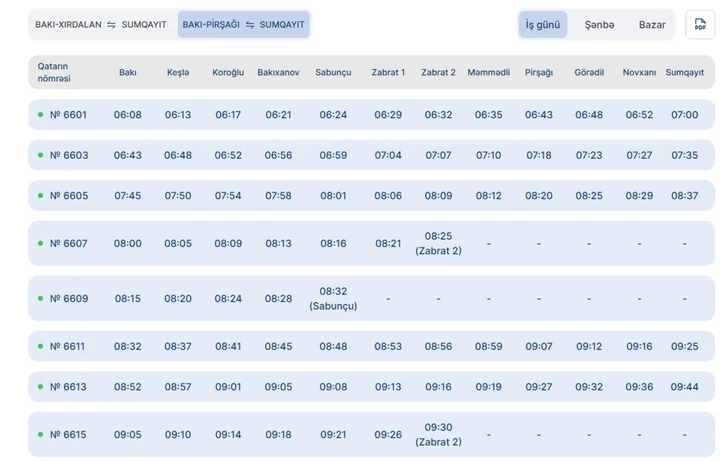Click 06:52 Novxanı time of train 6601

click(639, 115)
